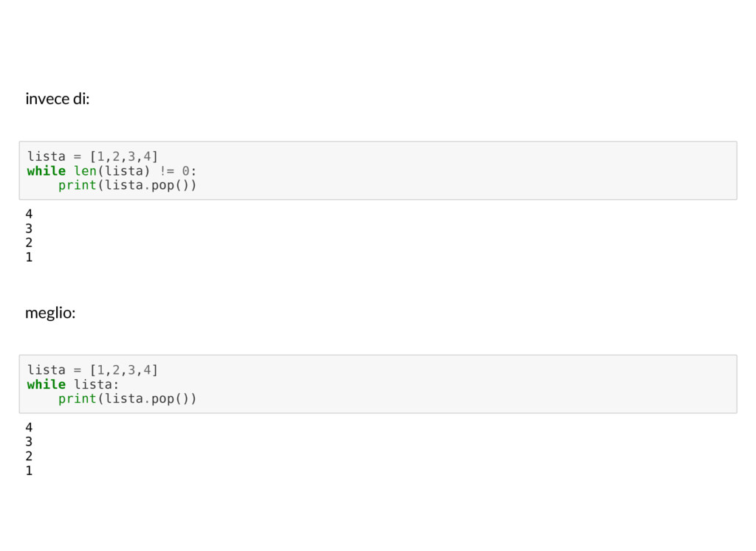
Task: Click the 'meglio:' heading text
Action: click(50, 313)
